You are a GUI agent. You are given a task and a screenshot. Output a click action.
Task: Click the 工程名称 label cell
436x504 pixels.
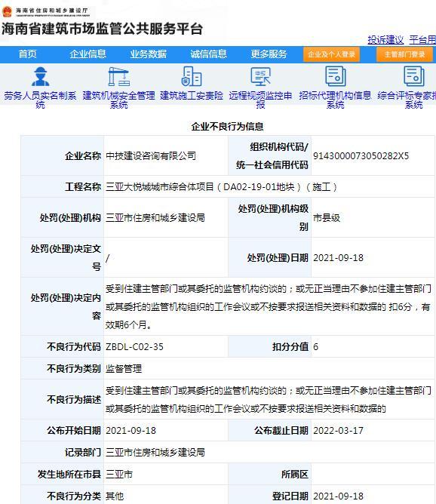[x=63, y=187]
